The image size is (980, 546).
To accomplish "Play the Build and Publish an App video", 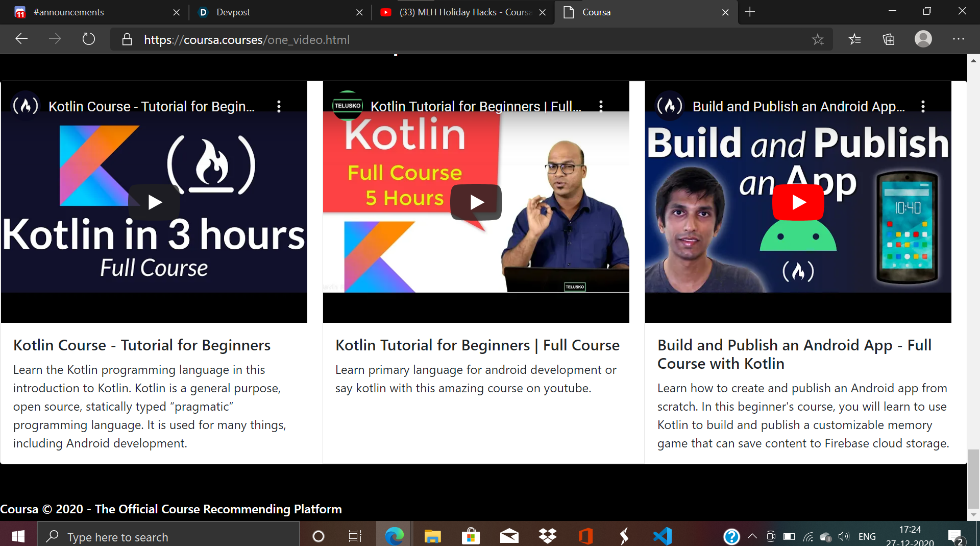I will (x=798, y=202).
